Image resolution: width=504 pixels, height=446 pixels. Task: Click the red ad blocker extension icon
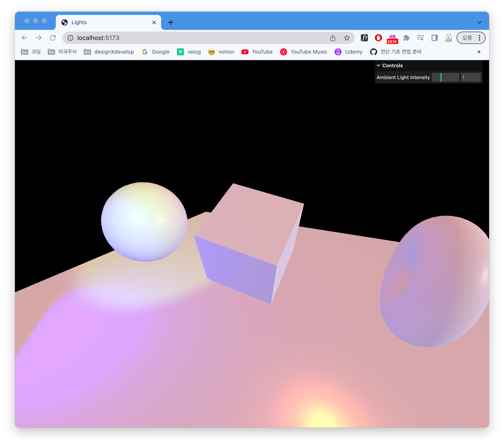tap(378, 38)
